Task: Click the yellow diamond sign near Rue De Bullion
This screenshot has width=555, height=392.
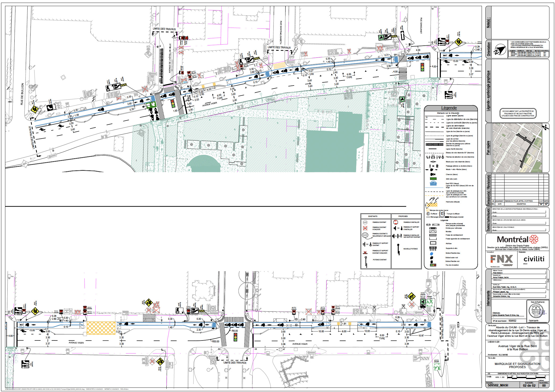Action: pos(34,109)
